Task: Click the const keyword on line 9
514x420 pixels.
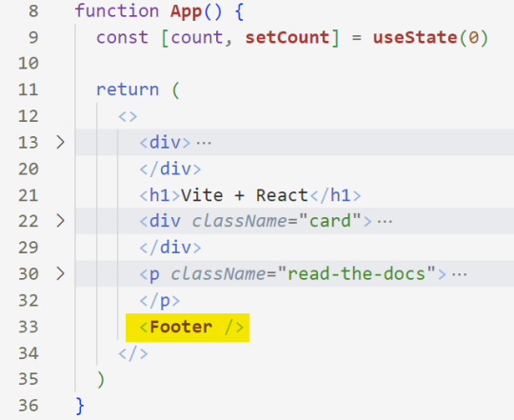Action: tap(122, 37)
